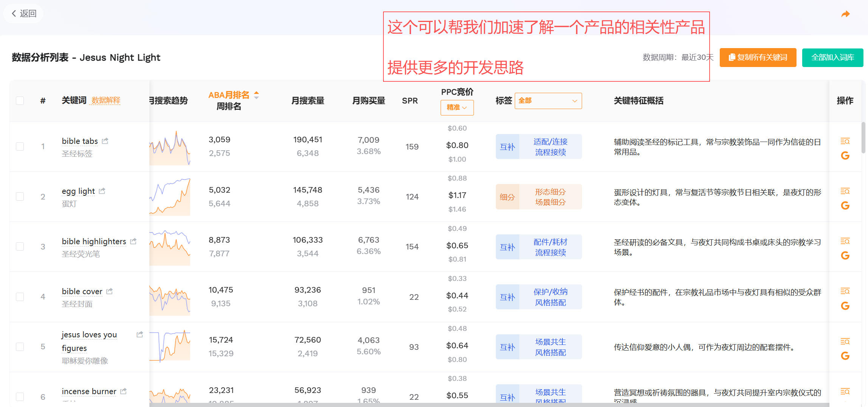868x407 pixels.
Task: Click Google icon in egg light row
Action: 845,206
